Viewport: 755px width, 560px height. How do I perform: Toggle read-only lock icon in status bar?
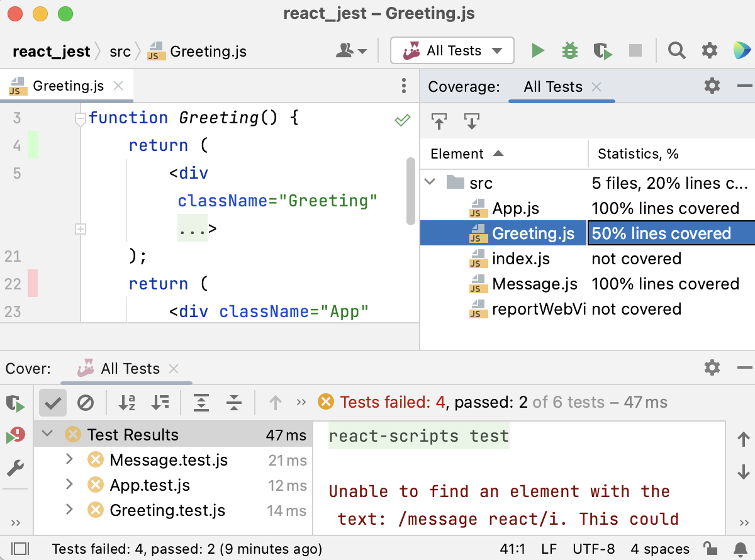(x=710, y=549)
